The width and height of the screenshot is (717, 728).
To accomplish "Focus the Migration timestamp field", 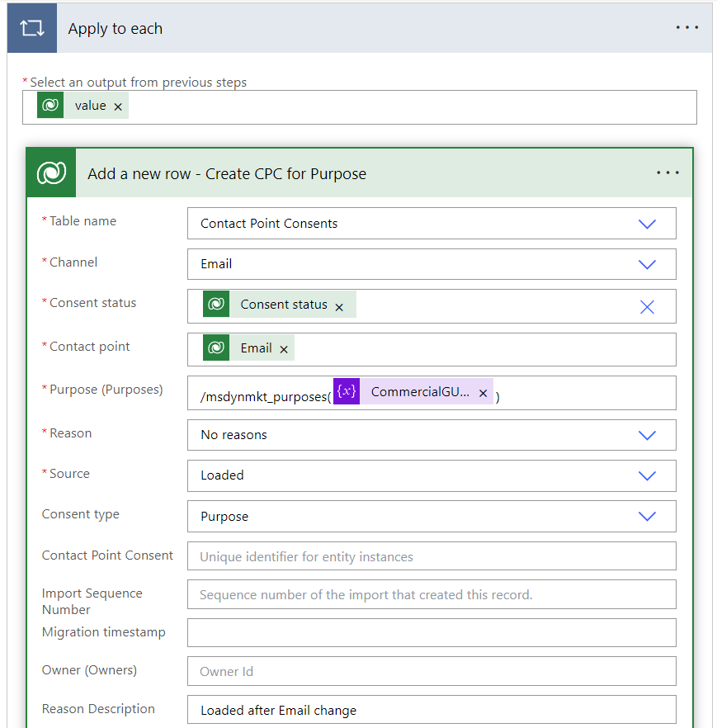I will (x=431, y=632).
